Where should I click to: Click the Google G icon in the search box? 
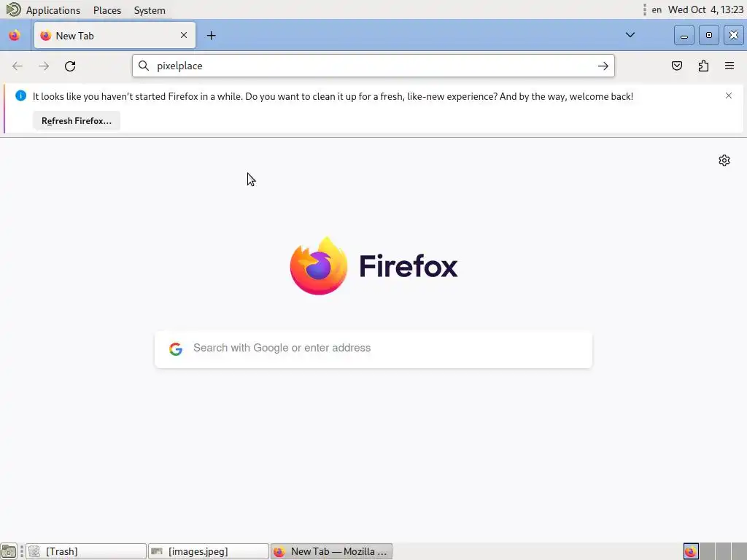176,349
